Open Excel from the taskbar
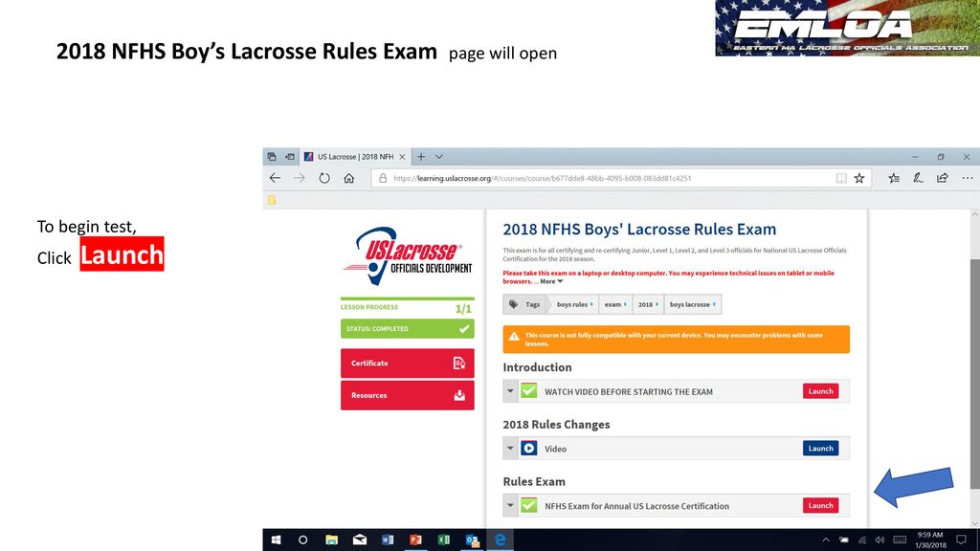980x551 pixels. (444, 540)
